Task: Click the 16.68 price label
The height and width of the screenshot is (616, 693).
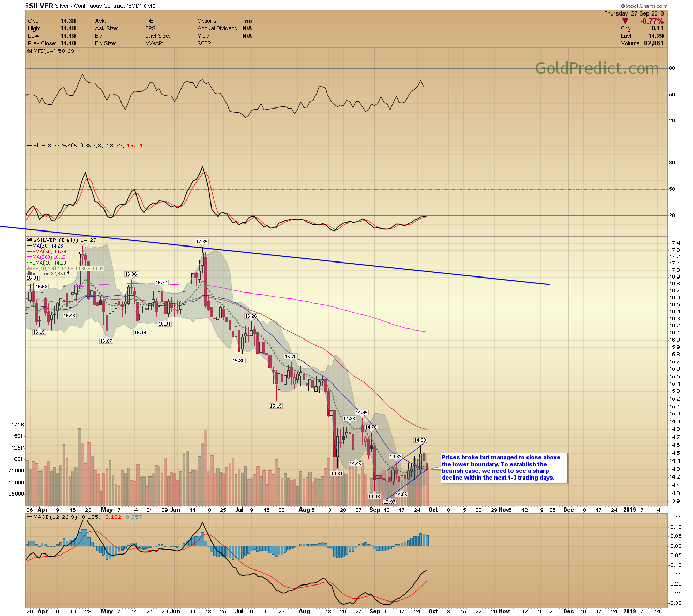Action: 41,287
